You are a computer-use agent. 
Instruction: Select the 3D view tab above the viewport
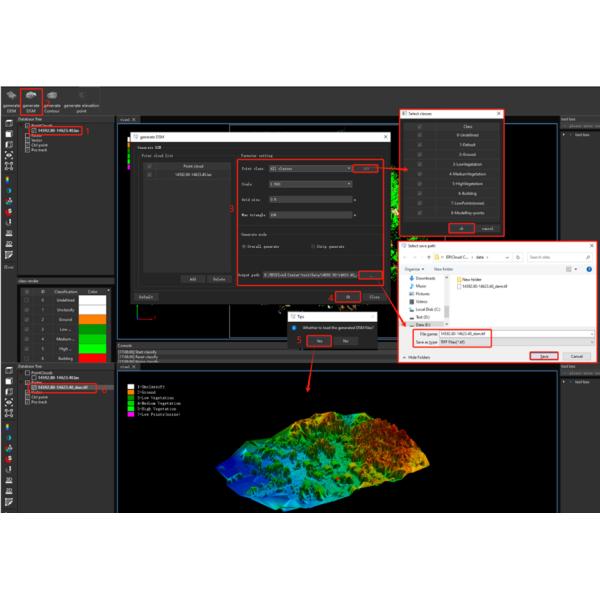(126, 116)
